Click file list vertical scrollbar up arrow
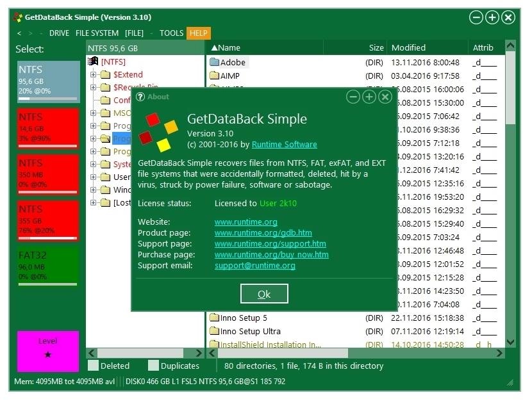The height and width of the screenshot is (404, 532). pyautogui.click(x=510, y=45)
